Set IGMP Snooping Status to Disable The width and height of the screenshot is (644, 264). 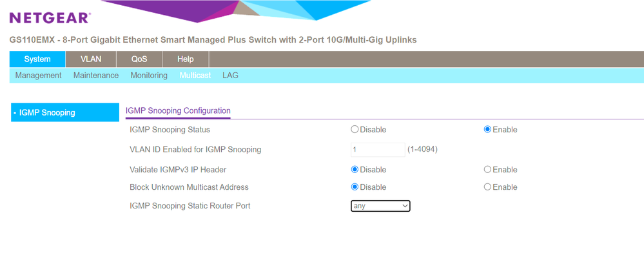[355, 130]
